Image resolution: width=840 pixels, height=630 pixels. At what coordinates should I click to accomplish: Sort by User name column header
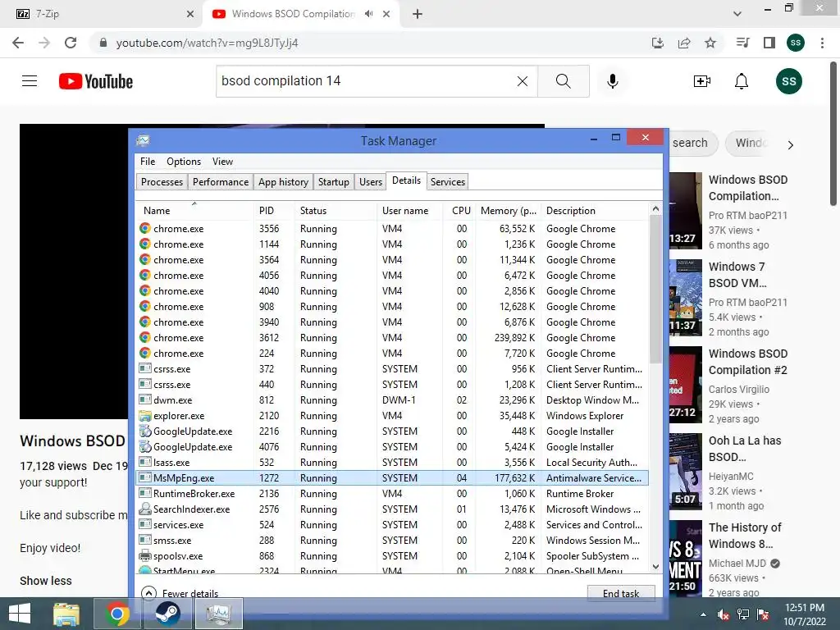[410, 211]
